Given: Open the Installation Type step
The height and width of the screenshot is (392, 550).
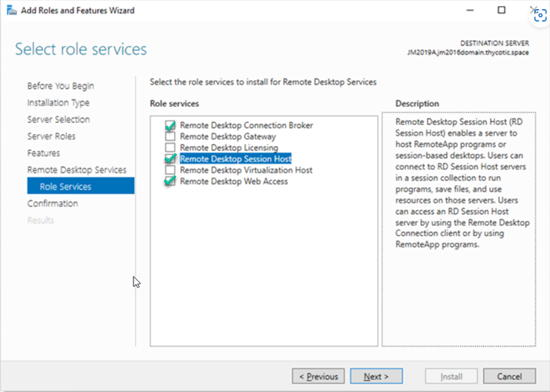Looking at the screenshot, I should [58, 102].
